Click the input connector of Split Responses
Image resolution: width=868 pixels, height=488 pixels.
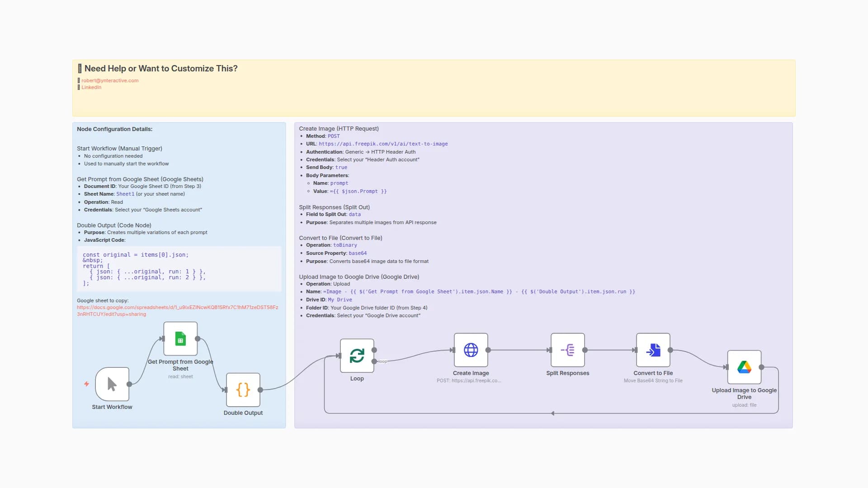pos(550,350)
